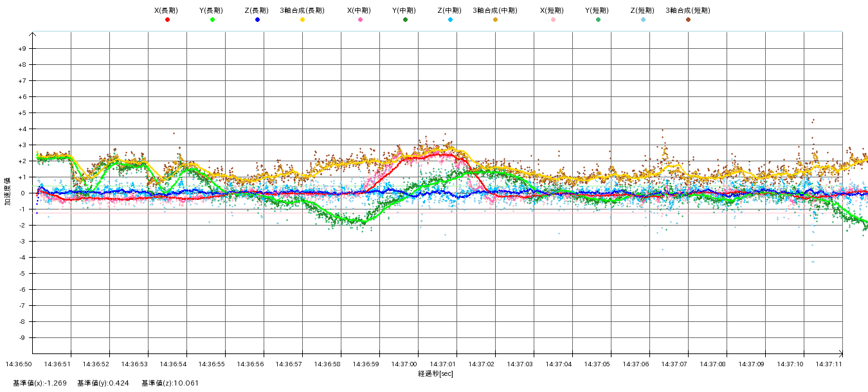Viewport: 868px width, 392px height.
Task: Click the orange 3軸合成(中期) legend dot
Action: click(x=495, y=20)
